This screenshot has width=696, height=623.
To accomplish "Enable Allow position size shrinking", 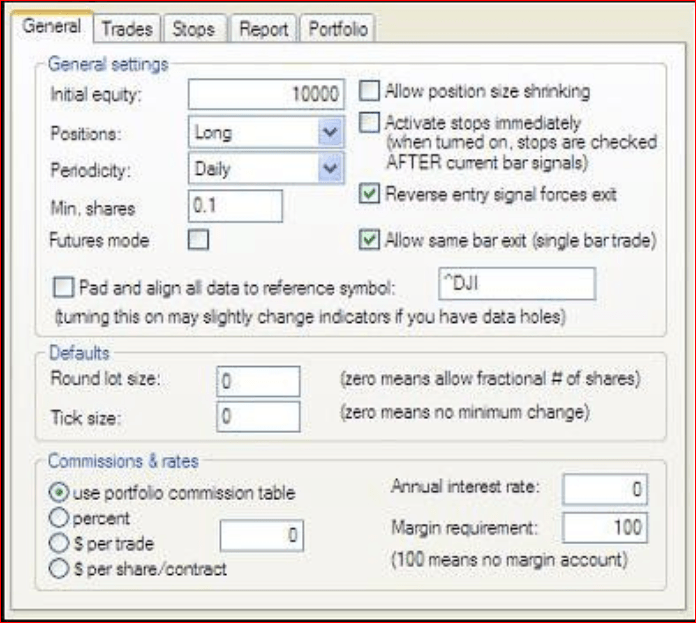I will tap(370, 92).
